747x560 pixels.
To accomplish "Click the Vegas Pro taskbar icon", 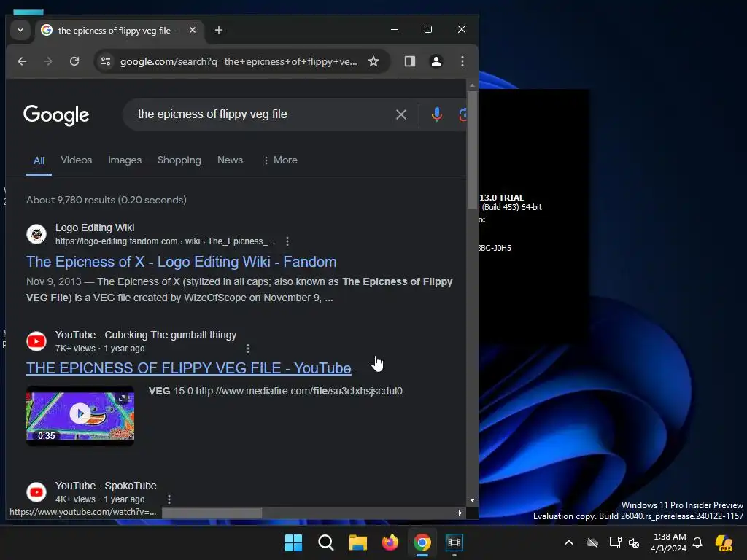I will click(x=454, y=542).
